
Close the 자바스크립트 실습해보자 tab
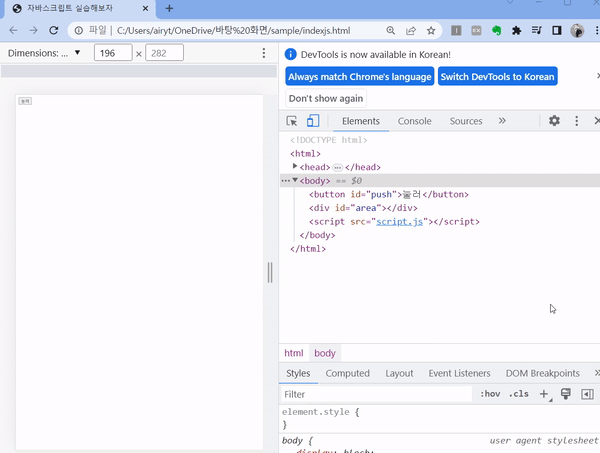pos(145,8)
